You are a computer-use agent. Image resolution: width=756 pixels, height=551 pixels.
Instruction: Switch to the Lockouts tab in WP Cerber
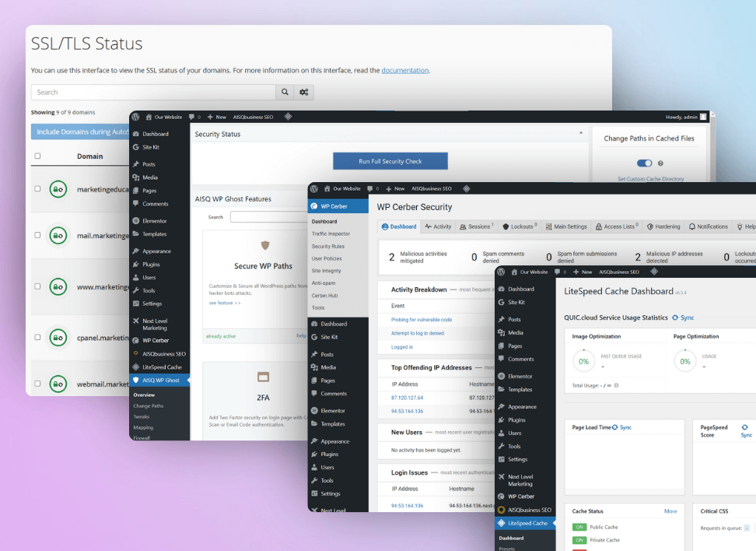[x=520, y=226]
